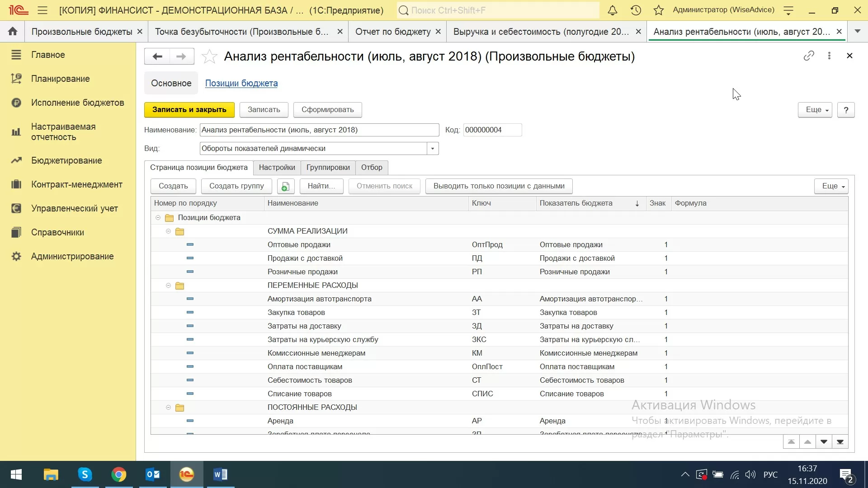Open the Вид dropdown arrow
This screenshot has width=868, height=488.
click(x=433, y=149)
